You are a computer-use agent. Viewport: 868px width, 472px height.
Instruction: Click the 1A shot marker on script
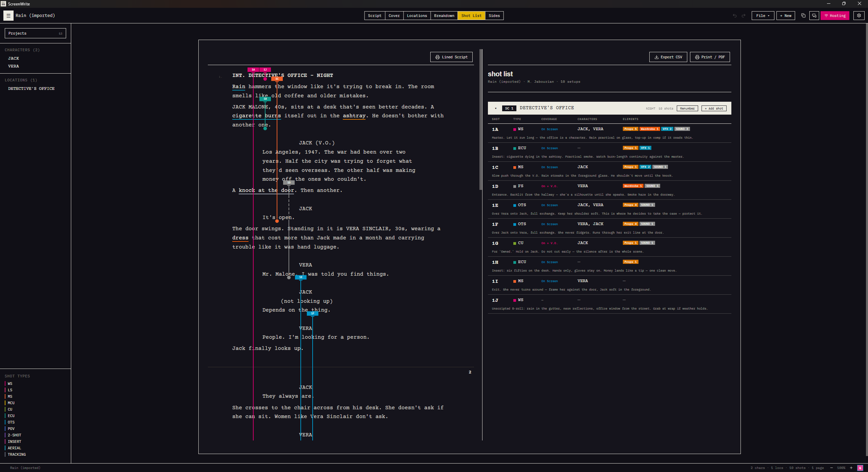253,70
